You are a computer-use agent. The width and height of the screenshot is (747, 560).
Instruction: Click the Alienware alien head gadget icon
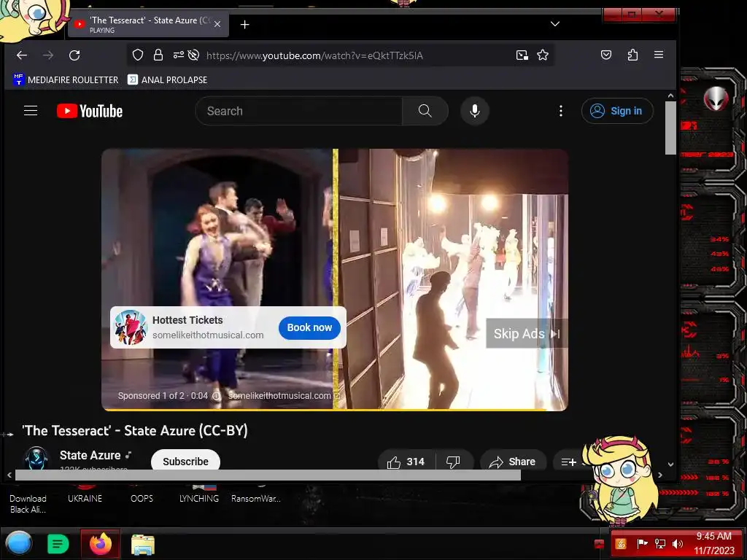716,98
